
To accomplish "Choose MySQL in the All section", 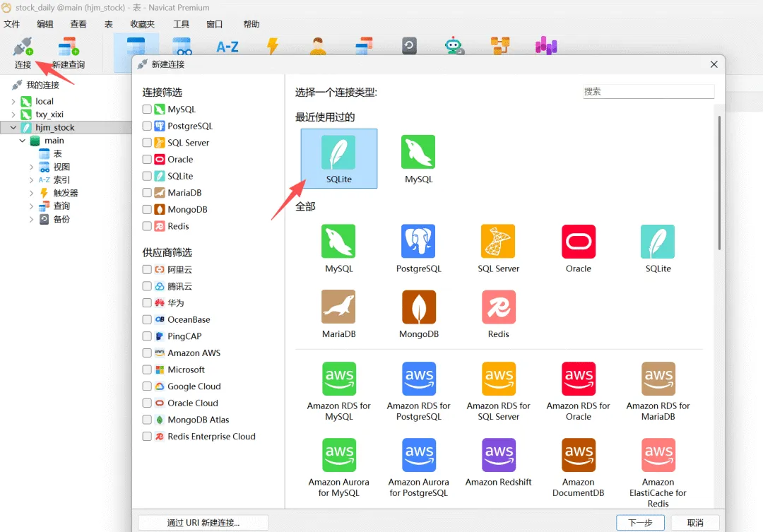I will coord(338,248).
